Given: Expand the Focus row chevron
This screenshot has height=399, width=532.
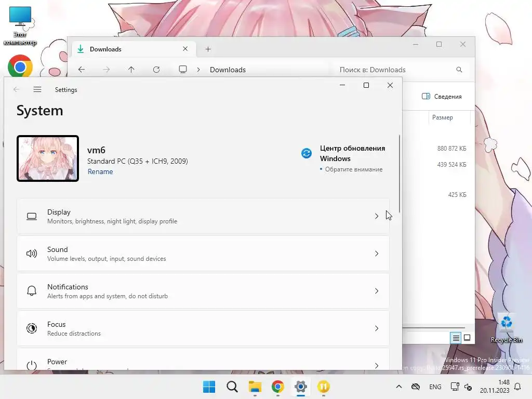Looking at the screenshot, I should click(x=377, y=328).
